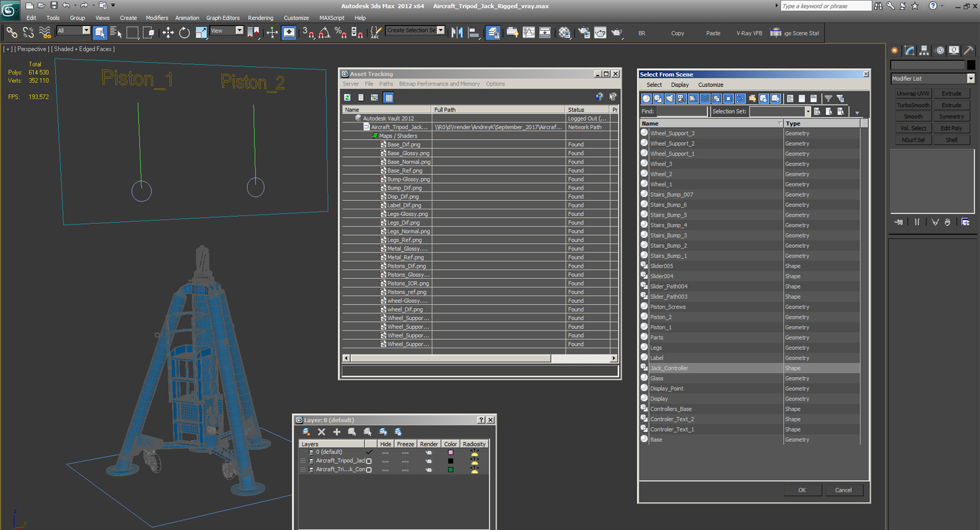
Task: Activate the Select Object tool
Action: pyautogui.click(x=100, y=32)
